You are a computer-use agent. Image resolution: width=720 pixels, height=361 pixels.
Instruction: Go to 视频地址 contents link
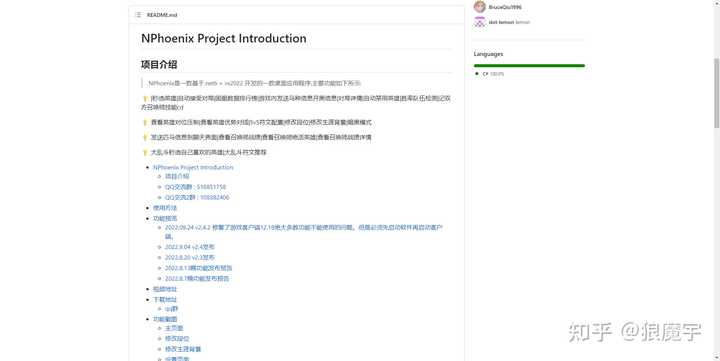click(165, 289)
